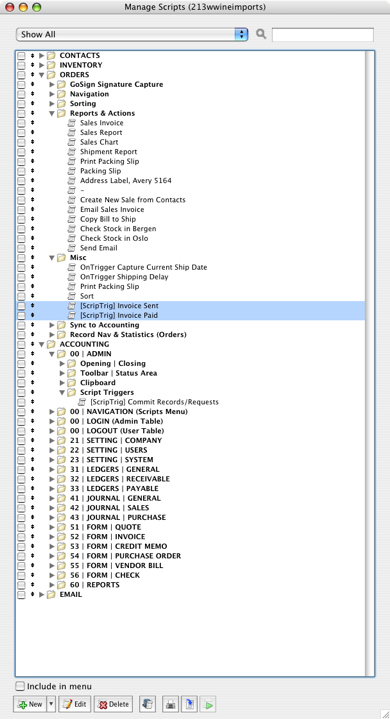The width and height of the screenshot is (390, 719).
Task: Click the script search input field
Action: click(x=323, y=35)
